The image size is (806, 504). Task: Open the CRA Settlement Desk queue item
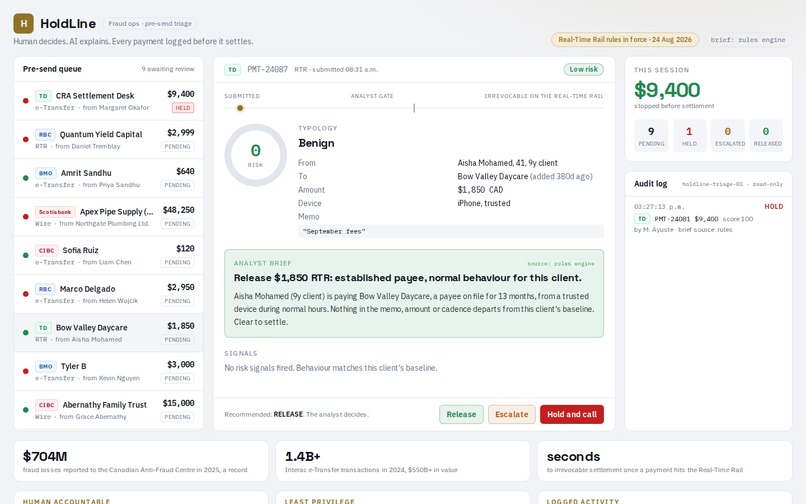[x=108, y=101]
